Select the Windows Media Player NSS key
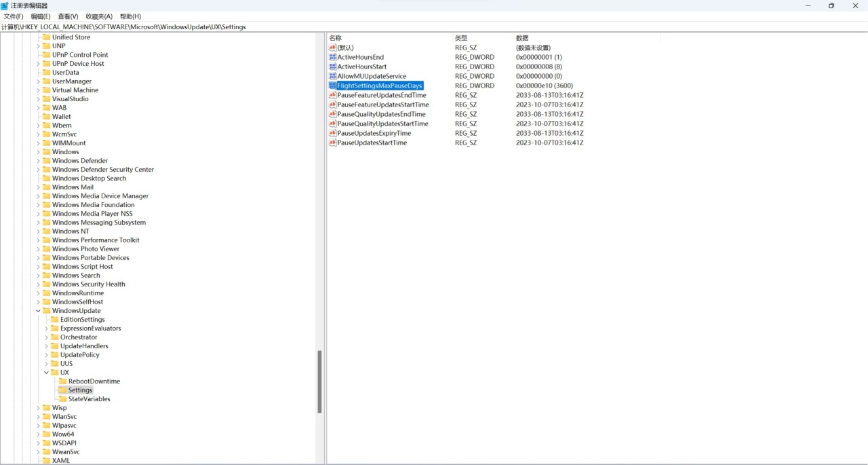 point(92,214)
